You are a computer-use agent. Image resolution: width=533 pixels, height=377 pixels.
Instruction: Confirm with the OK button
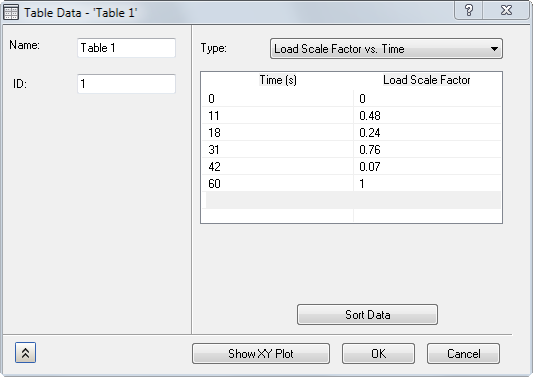point(378,354)
